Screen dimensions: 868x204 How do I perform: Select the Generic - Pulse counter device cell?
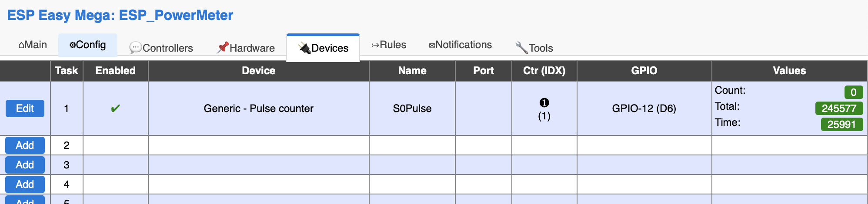pyautogui.click(x=258, y=109)
